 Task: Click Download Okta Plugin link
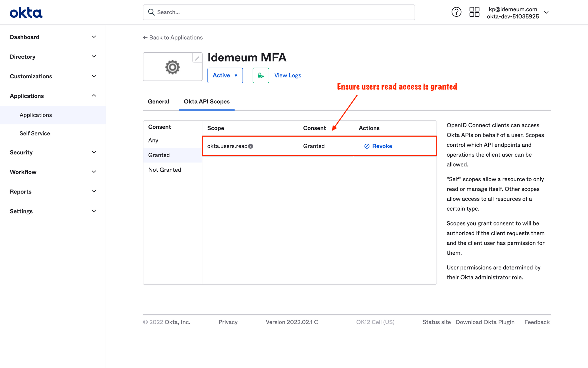coord(485,322)
